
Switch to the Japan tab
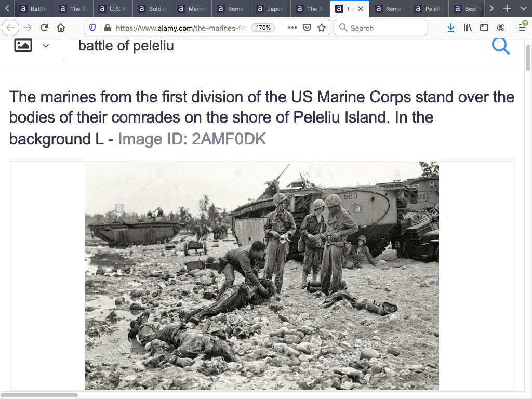pos(271,9)
